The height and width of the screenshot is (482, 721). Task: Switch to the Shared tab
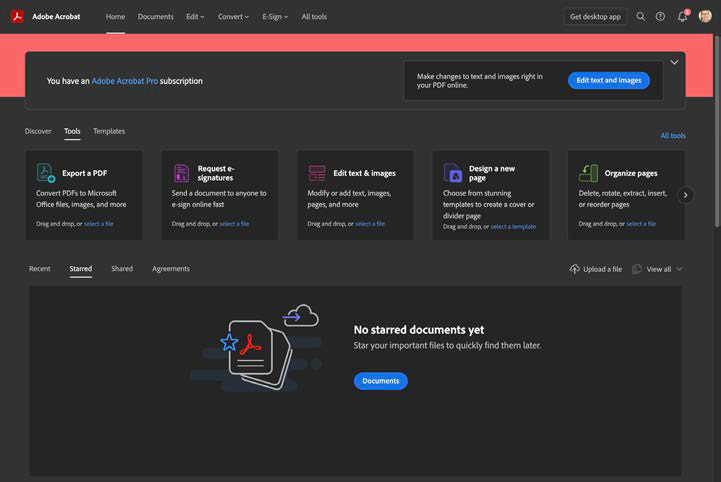[122, 269]
